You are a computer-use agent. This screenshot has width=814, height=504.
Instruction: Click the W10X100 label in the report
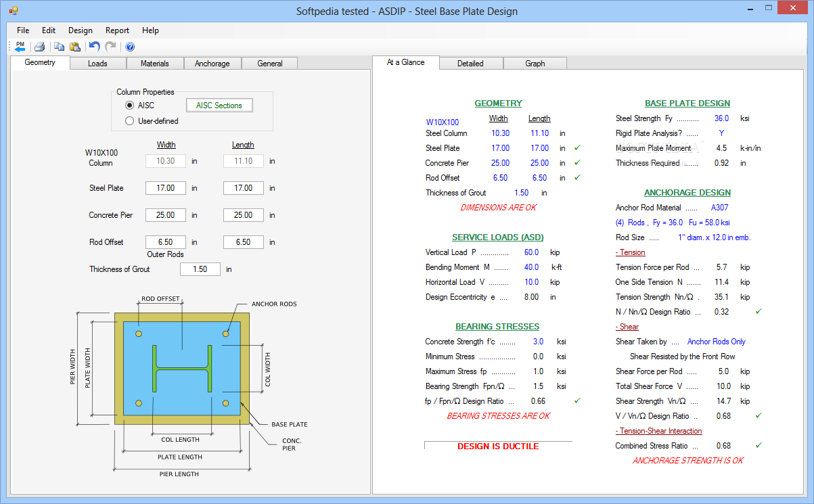[443, 122]
